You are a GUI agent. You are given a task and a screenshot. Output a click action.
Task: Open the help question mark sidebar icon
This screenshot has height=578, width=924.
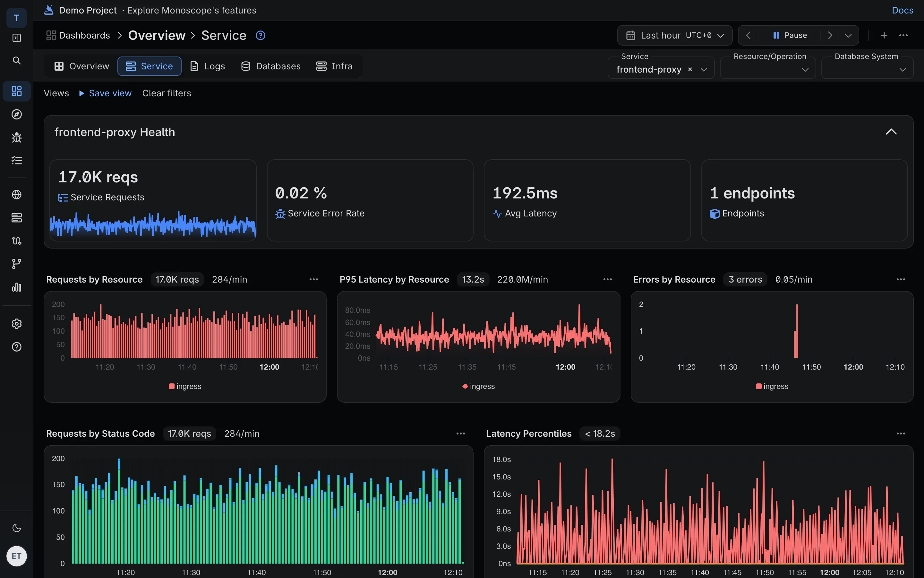pyautogui.click(x=16, y=347)
